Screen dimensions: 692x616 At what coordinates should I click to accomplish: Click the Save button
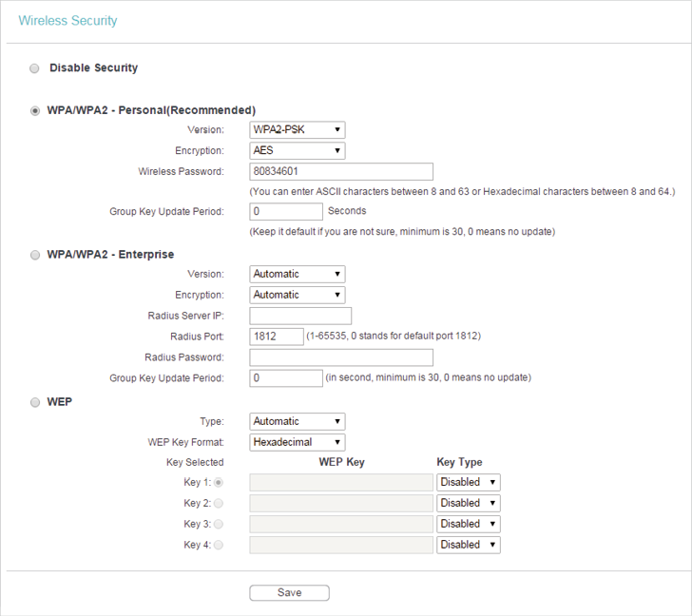pos(289,592)
